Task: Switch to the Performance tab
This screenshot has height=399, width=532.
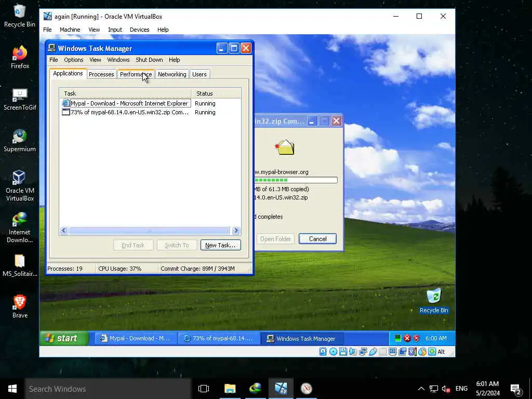Action: 136,74
